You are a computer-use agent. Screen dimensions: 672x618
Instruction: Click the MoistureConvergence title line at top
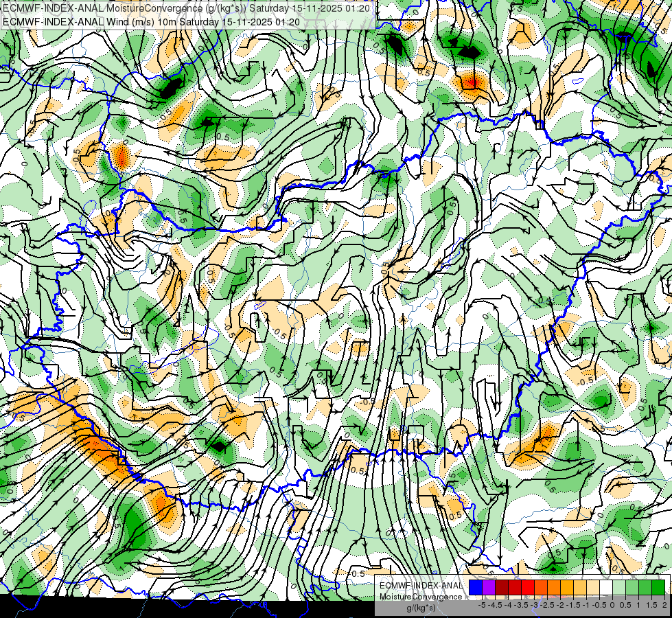point(187,8)
